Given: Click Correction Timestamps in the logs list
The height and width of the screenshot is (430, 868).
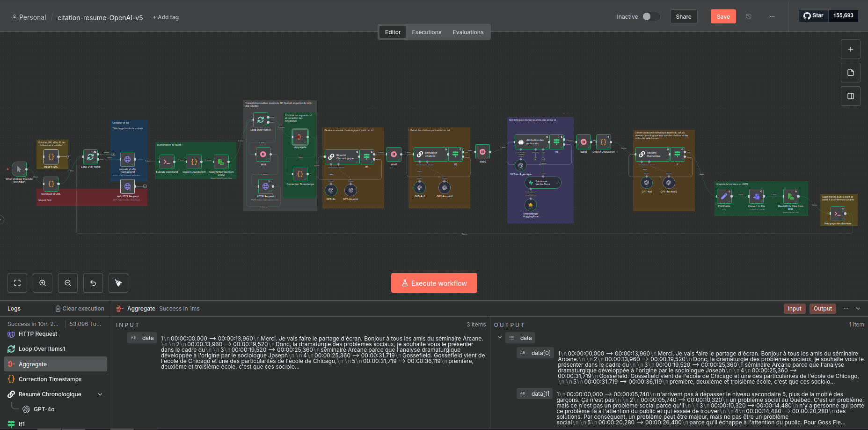Looking at the screenshot, I should click(50, 379).
